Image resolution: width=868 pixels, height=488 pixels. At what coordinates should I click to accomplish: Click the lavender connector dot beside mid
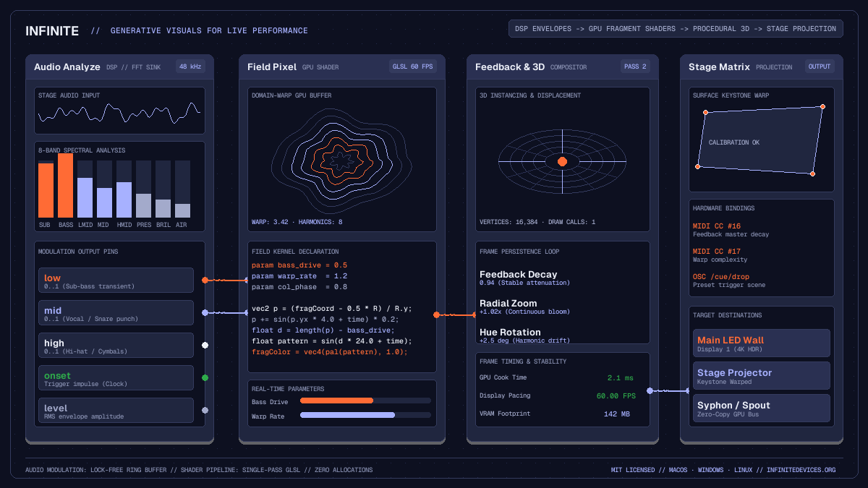tap(205, 312)
